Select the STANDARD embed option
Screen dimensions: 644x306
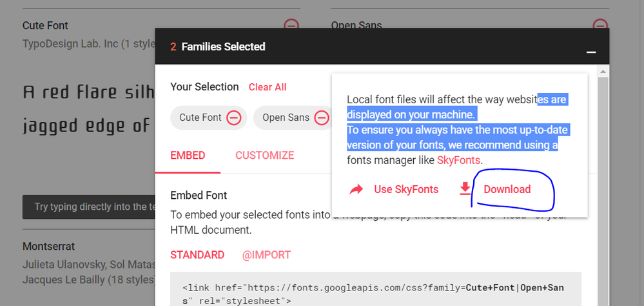pyautogui.click(x=197, y=255)
